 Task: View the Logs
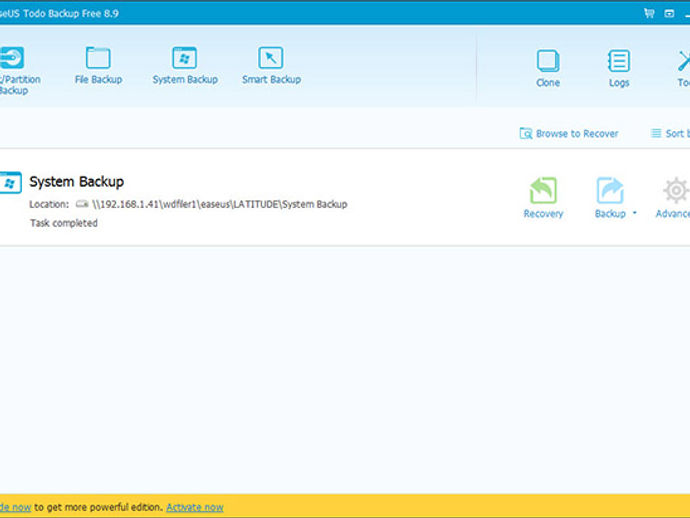tap(619, 68)
